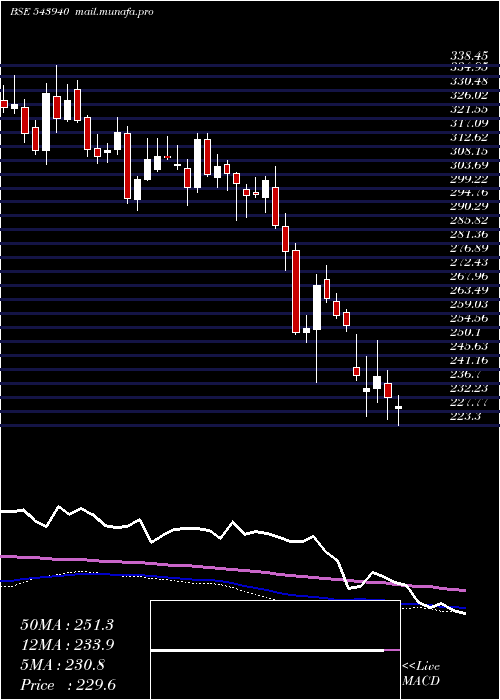Click the 250.1 price axis label
500x700 pixels.
466,332
